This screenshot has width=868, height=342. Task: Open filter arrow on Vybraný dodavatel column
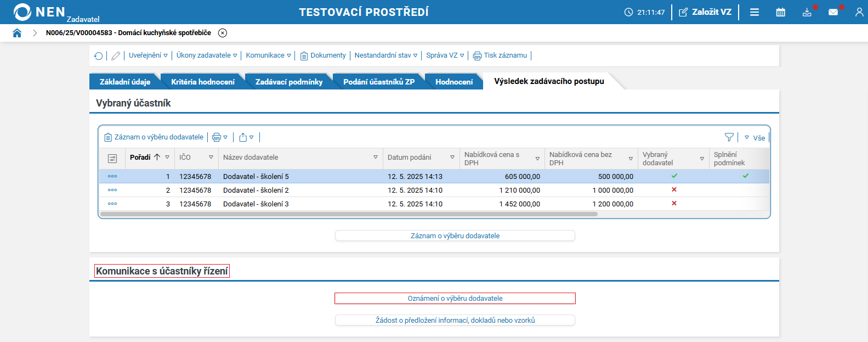702,159
